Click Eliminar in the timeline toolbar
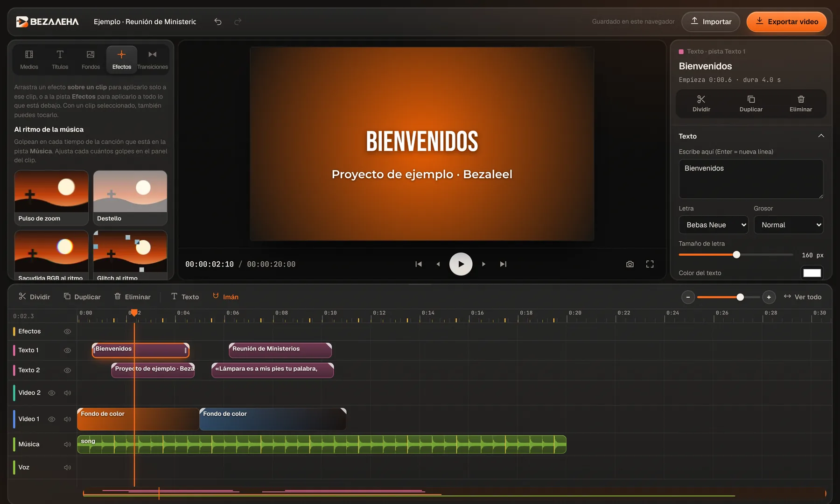 pos(133,297)
